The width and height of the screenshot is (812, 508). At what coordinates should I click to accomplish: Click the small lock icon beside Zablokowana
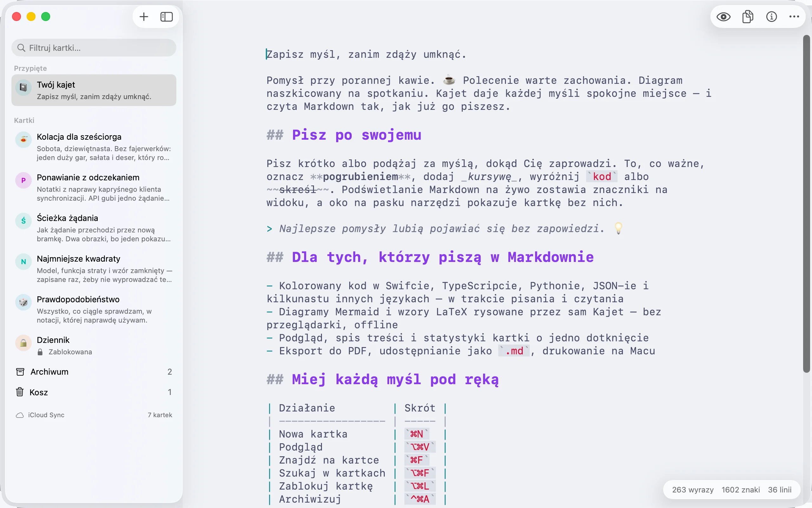(40, 352)
